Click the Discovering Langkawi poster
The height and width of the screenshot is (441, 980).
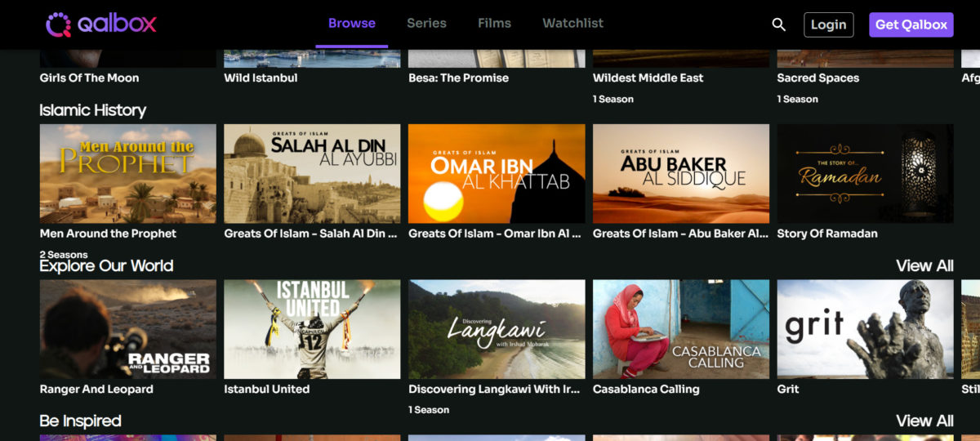pyautogui.click(x=497, y=329)
